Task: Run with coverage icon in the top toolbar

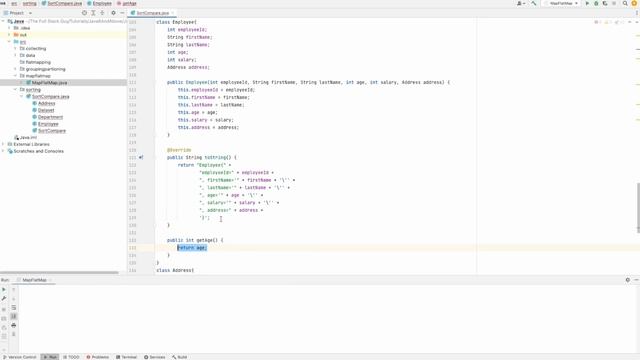Action: [x=605, y=3]
